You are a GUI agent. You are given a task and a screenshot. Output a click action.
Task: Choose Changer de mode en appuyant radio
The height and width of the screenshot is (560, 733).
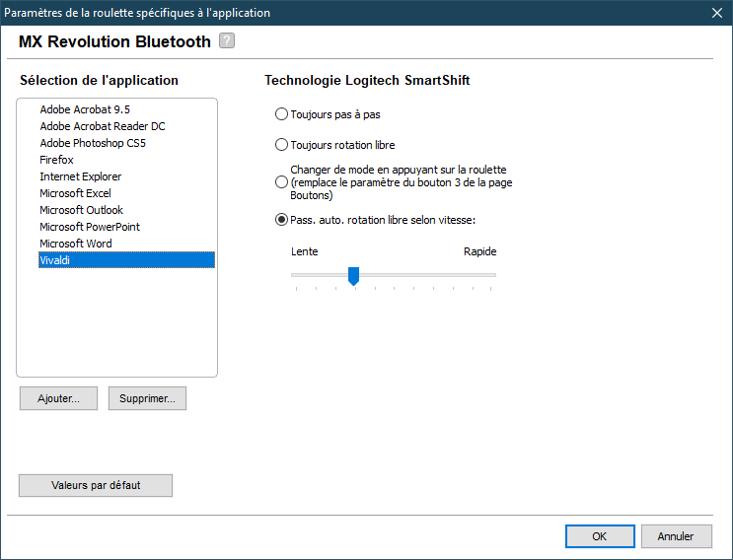pos(281,182)
